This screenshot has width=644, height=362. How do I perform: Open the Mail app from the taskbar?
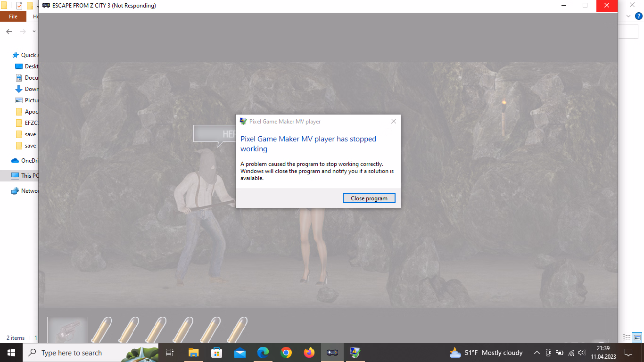coord(240,353)
